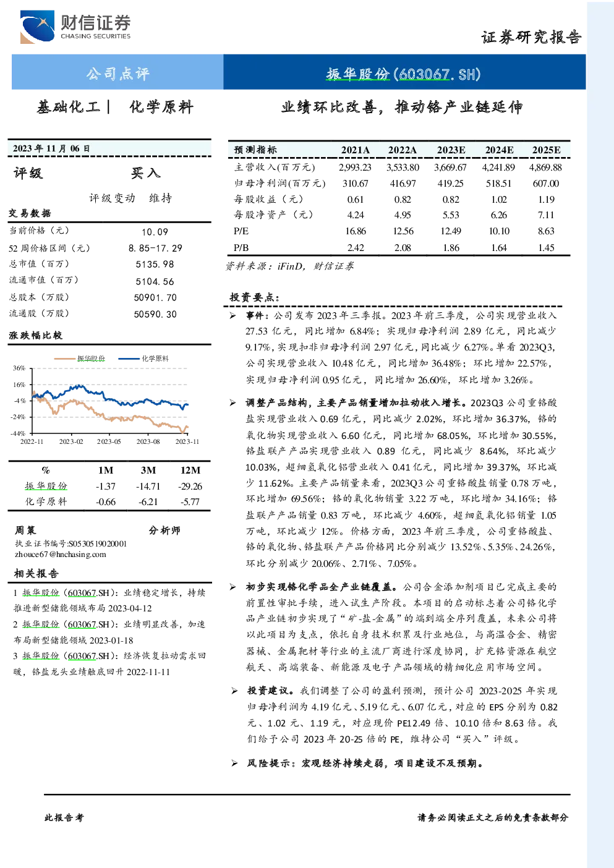
Task: Select 12M return value -29.26
Action: (x=190, y=487)
